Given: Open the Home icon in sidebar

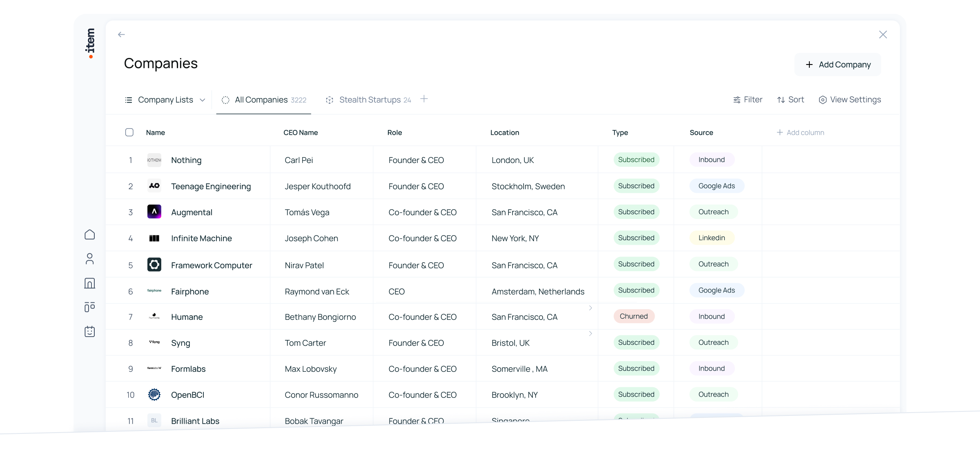Looking at the screenshot, I should (x=90, y=234).
